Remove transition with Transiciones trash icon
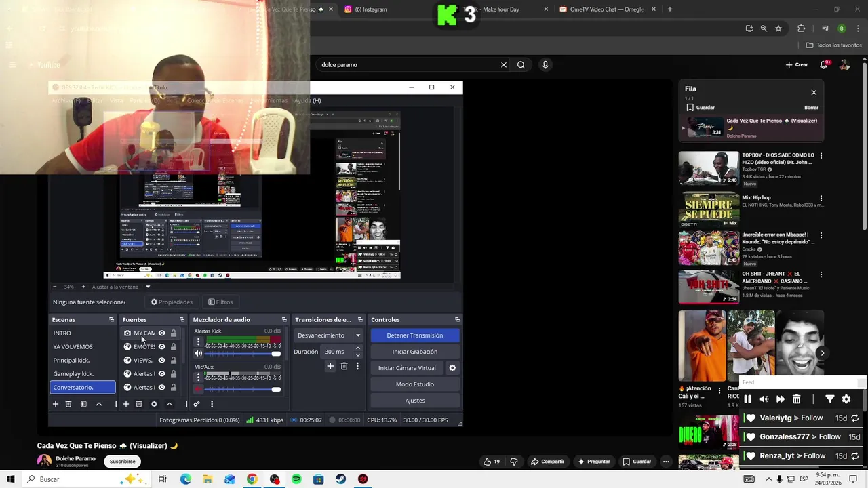 (344, 366)
